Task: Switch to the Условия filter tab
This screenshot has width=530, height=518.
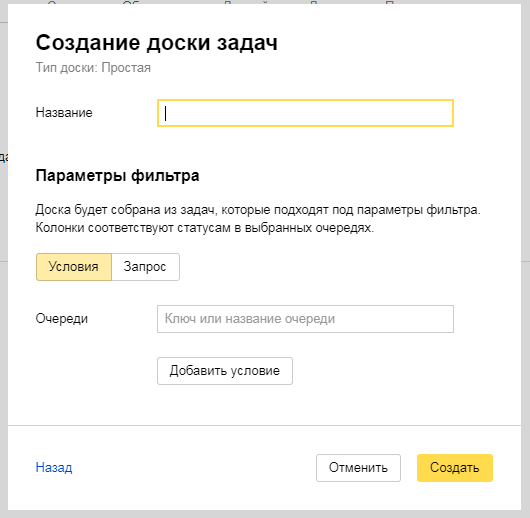Action: (74, 267)
